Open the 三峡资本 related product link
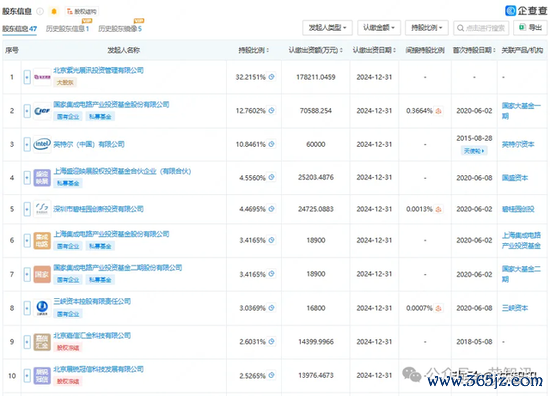 click(x=515, y=308)
